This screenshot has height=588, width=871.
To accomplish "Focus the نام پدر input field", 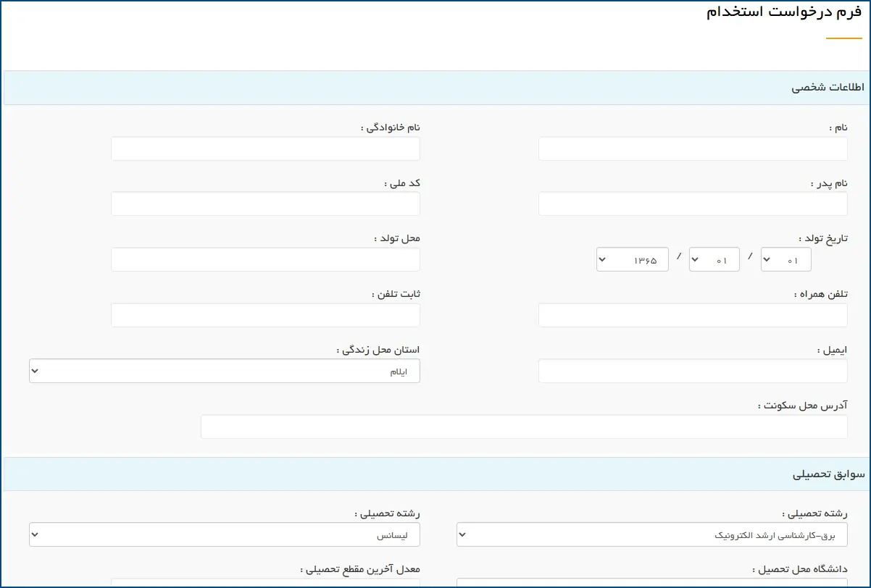I will (693, 203).
